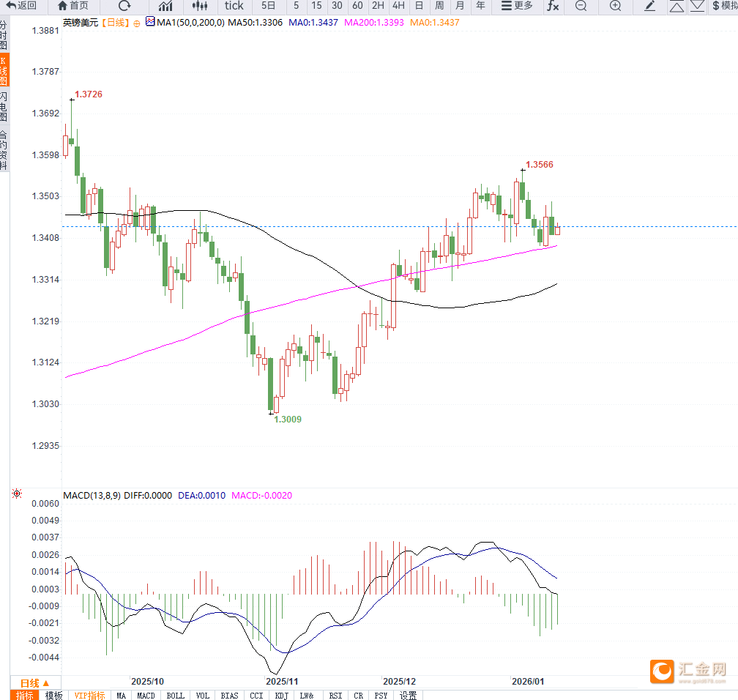
Task: Click the DEA:0.0010 MACD value
Action: 201,495
